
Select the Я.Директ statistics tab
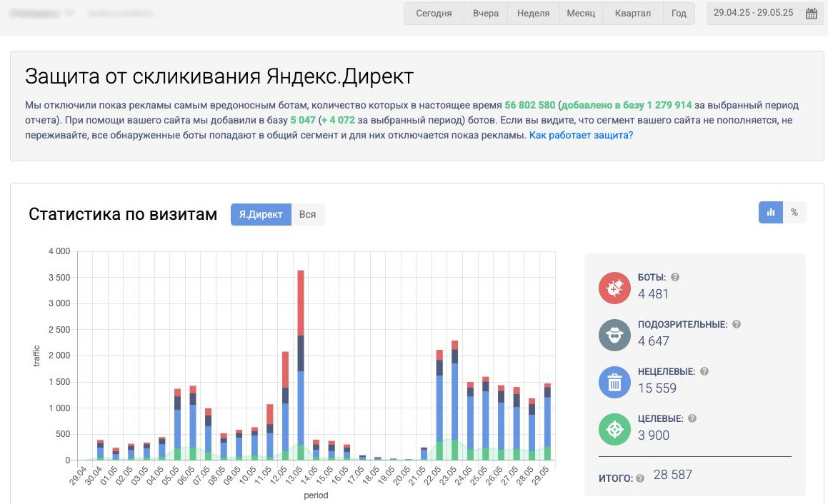coord(261,214)
